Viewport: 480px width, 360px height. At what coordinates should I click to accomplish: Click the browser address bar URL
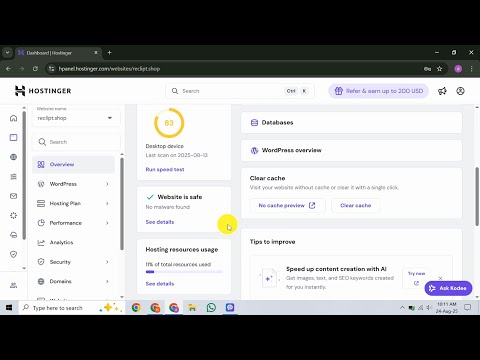109,69
